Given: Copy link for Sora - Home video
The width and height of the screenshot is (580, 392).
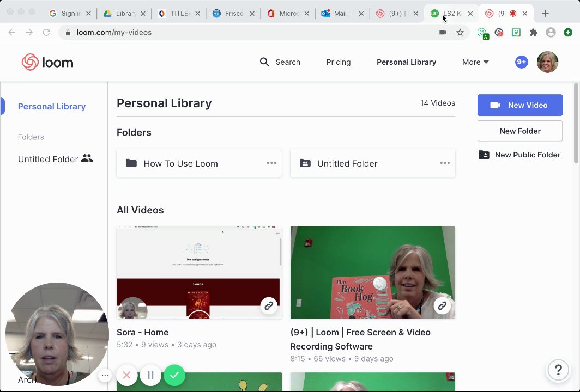Looking at the screenshot, I should [x=269, y=305].
